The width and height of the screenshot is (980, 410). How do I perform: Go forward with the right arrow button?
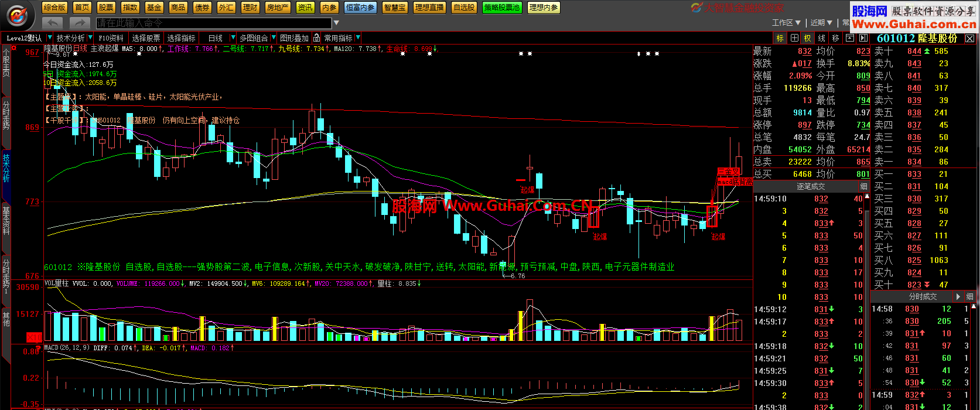coord(79,23)
